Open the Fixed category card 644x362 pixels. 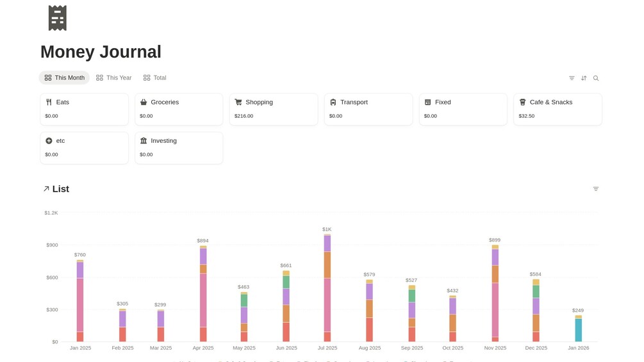click(x=463, y=109)
